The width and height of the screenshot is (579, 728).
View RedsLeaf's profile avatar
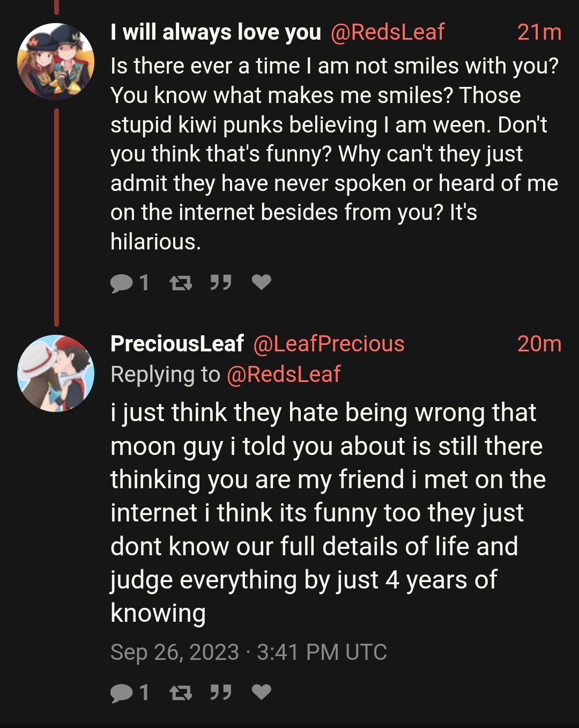56,62
